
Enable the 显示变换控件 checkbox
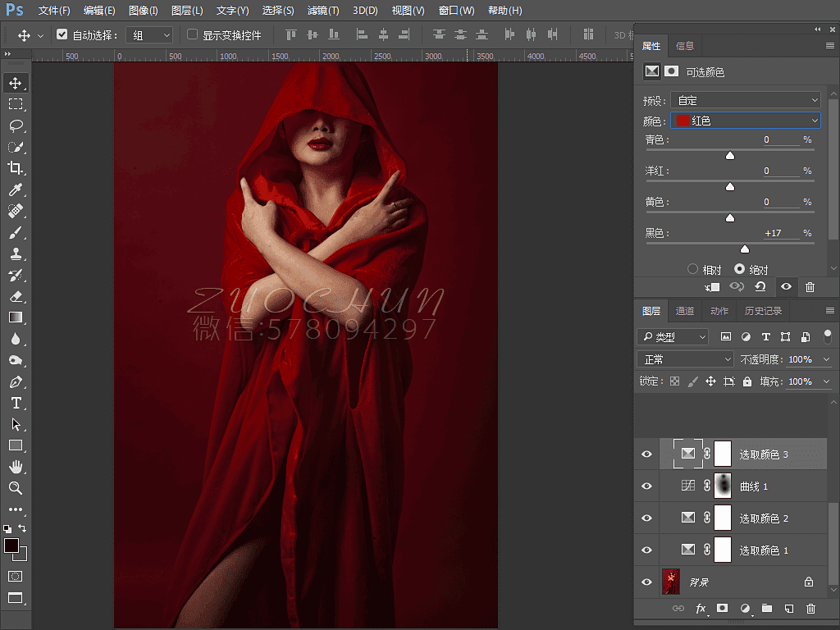click(193, 35)
